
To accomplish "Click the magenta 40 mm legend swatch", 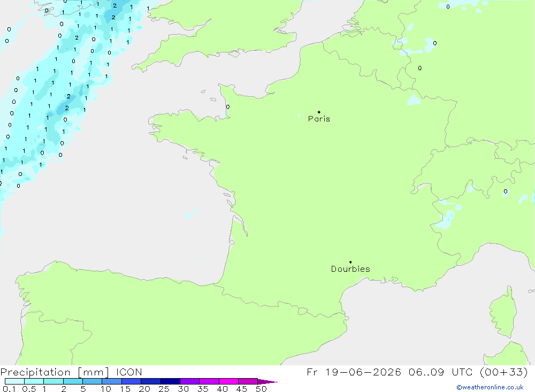I will [228, 381].
